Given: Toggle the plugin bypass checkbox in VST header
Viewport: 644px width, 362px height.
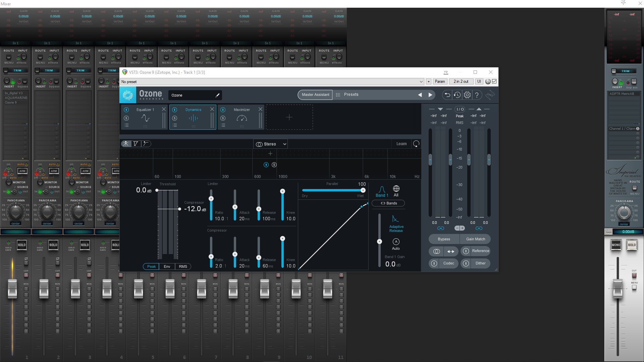Looking at the screenshot, I should (494, 81).
